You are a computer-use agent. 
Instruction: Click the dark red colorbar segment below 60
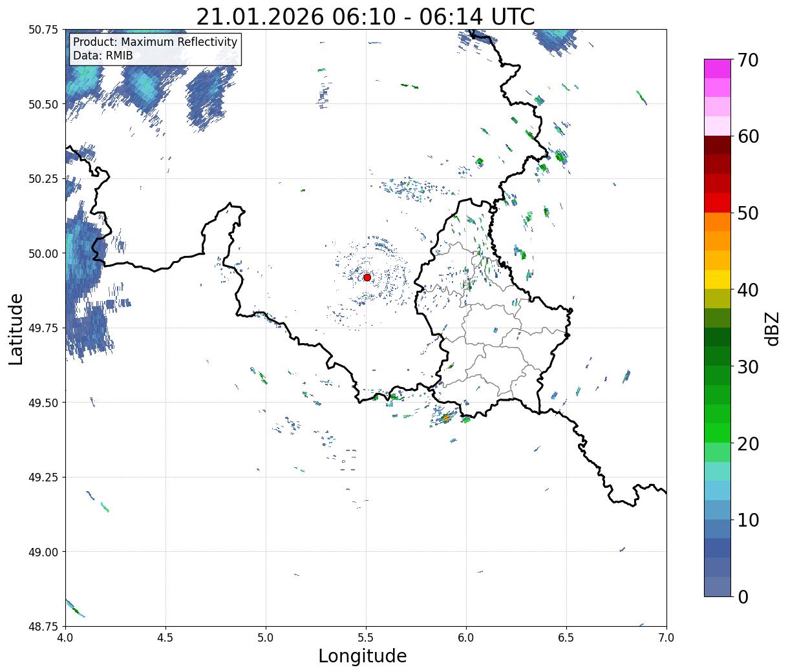[x=718, y=145]
